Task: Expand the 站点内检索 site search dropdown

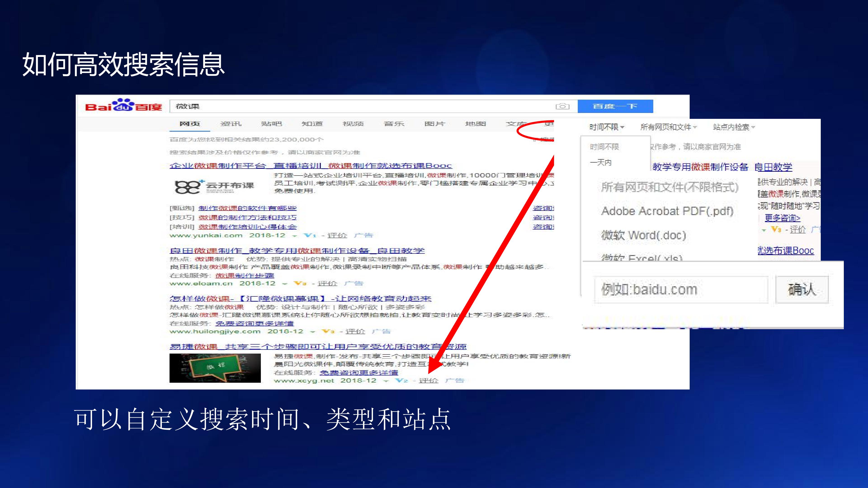Action: (x=734, y=127)
